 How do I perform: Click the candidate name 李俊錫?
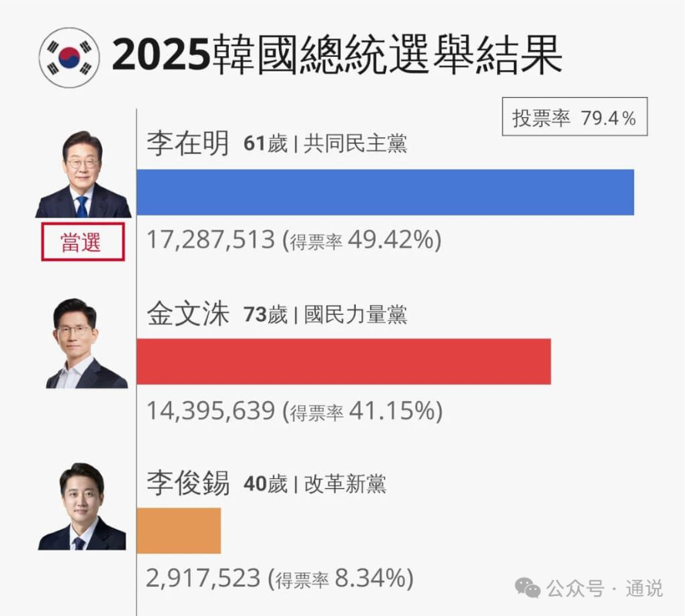coord(188,484)
